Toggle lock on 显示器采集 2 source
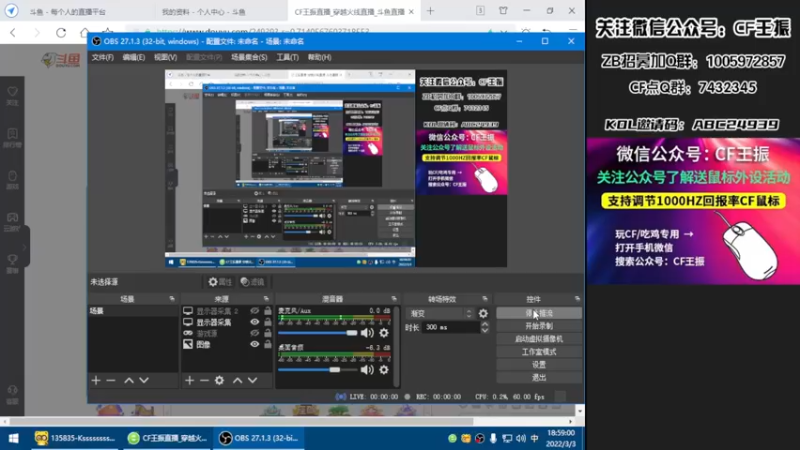 (267, 311)
